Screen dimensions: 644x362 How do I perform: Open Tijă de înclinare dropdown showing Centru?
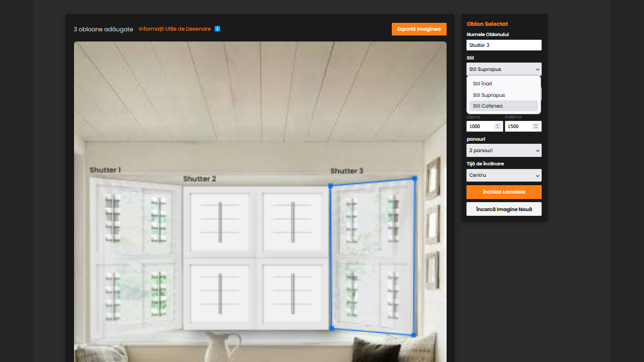tap(504, 175)
